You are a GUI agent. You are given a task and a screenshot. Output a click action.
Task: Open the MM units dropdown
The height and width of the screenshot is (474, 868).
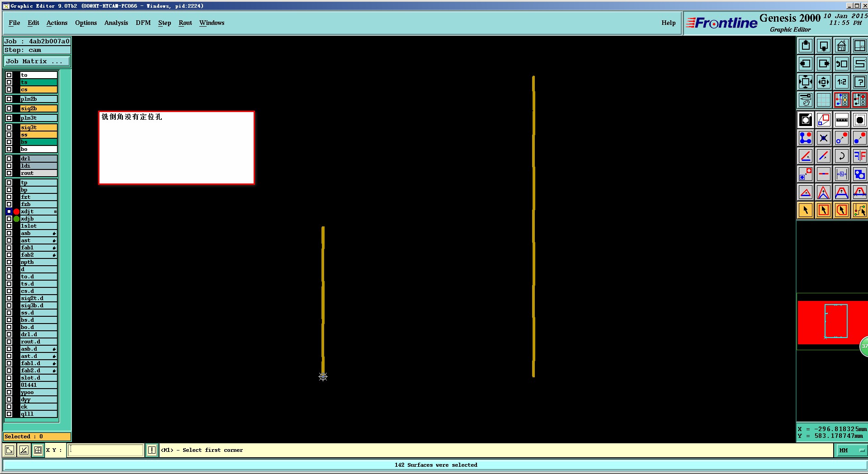pyautogui.click(x=851, y=451)
